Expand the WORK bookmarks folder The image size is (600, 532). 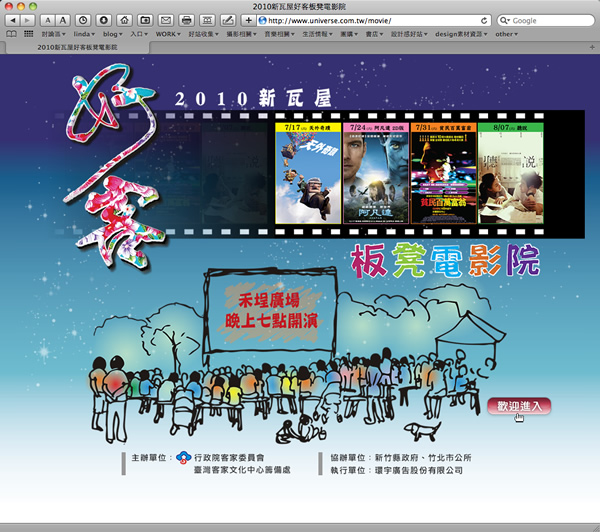[x=168, y=34]
